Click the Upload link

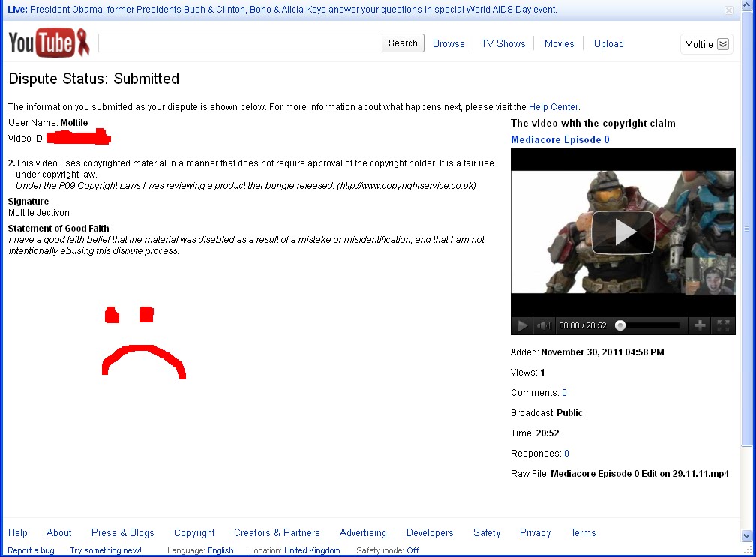[x=608, y=43]
